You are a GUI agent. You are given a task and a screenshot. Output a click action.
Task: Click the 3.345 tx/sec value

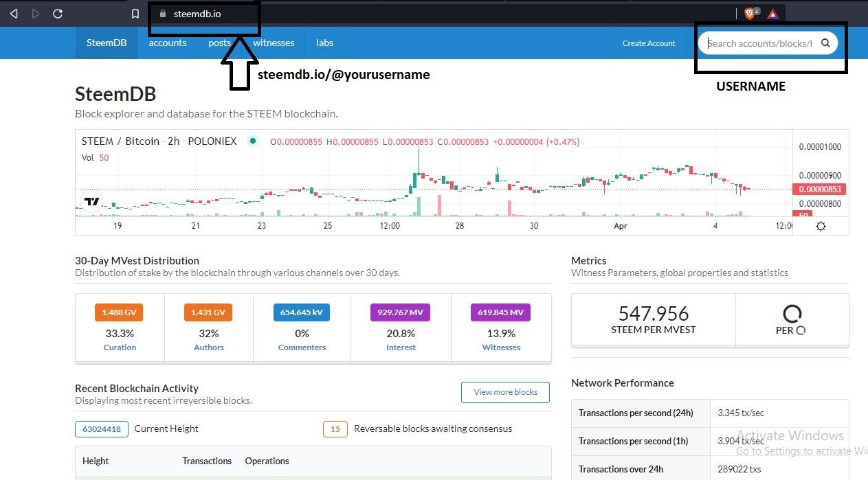coord(740,413)
